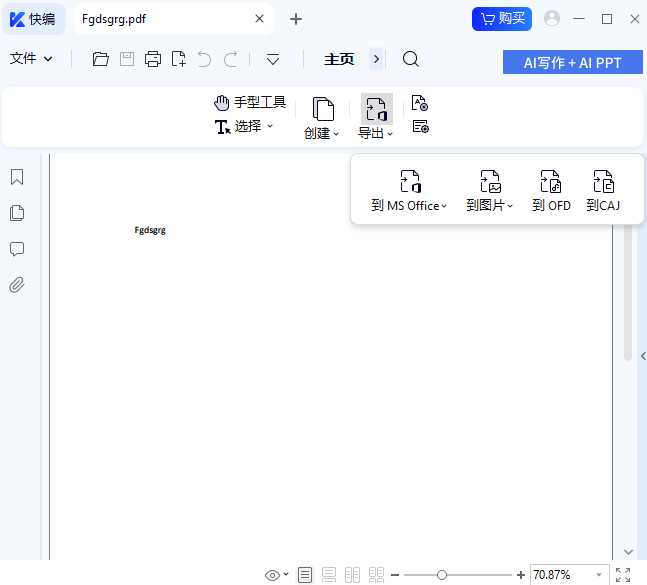Export to OFD format
This screenshot has height=585, width=647.
pyautogui.click(x=551, y=191)
